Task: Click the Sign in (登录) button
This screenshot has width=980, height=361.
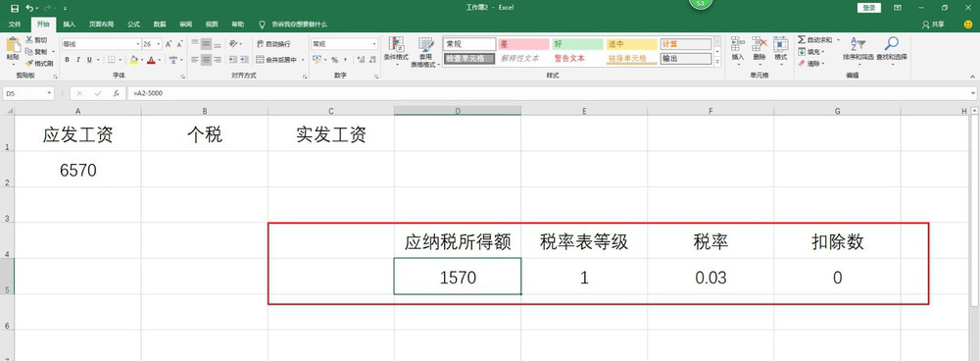Action: (x=868, y=8)
